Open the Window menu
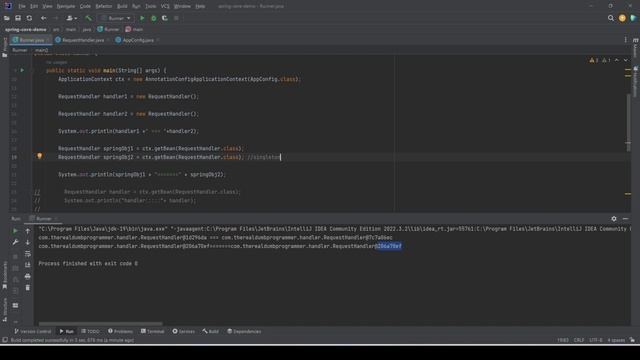The height and width of the screenshot is (360, 640). pyautogui.click(x=182, y=6)
